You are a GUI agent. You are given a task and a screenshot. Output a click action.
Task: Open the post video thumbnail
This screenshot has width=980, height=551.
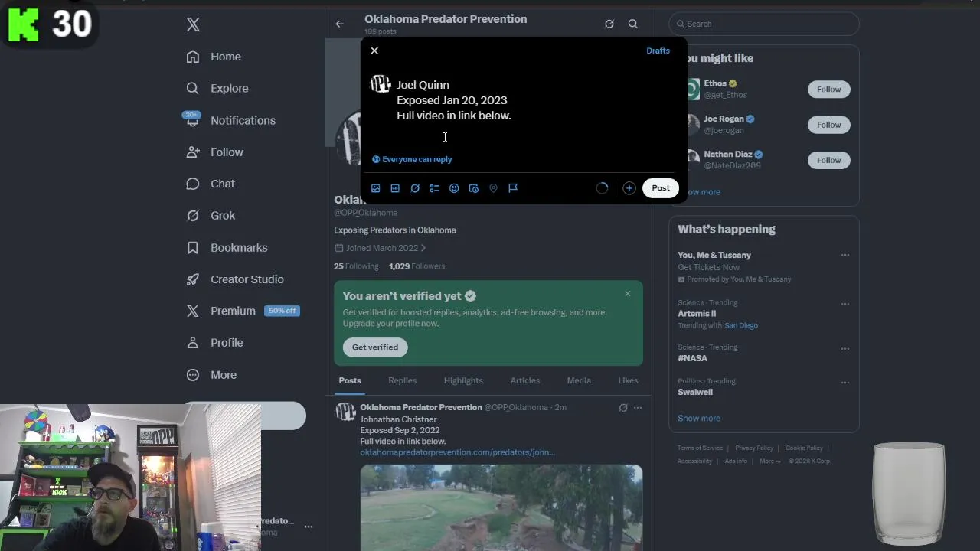pyautogui.click(x=501, y=507)
